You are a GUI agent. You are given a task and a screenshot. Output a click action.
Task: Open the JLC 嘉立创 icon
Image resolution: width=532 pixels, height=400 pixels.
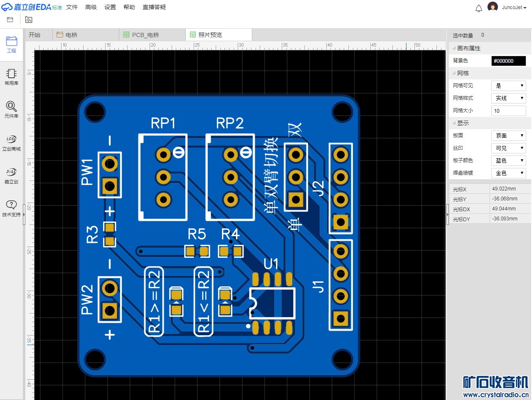12,175
